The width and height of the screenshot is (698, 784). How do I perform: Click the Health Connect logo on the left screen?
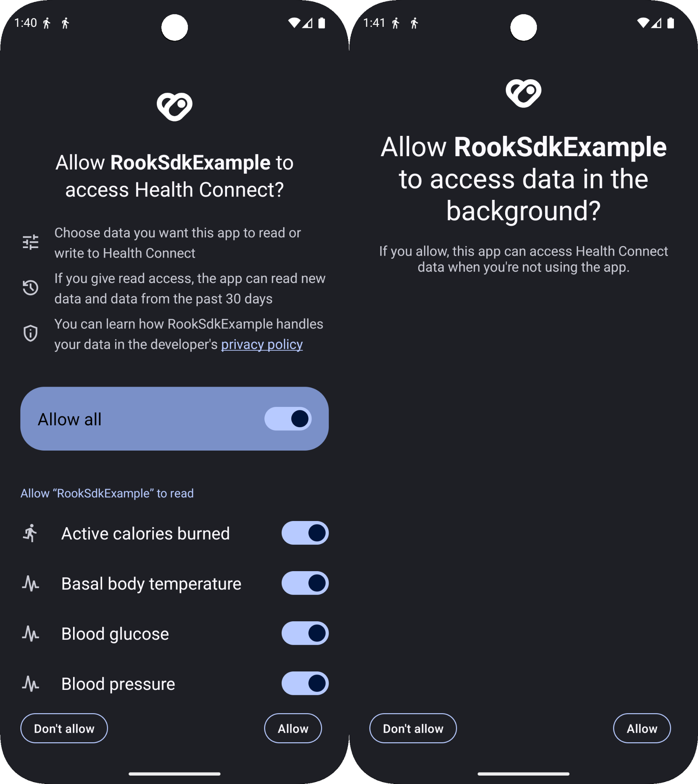[174, 108]
